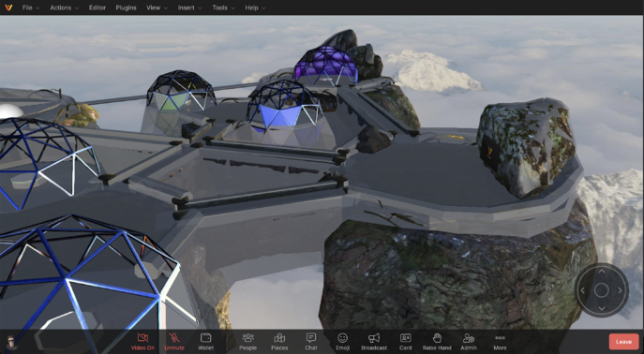Pick an Emoji reaction
This screenshot has height=354, width=644.
tap(342, 342)
